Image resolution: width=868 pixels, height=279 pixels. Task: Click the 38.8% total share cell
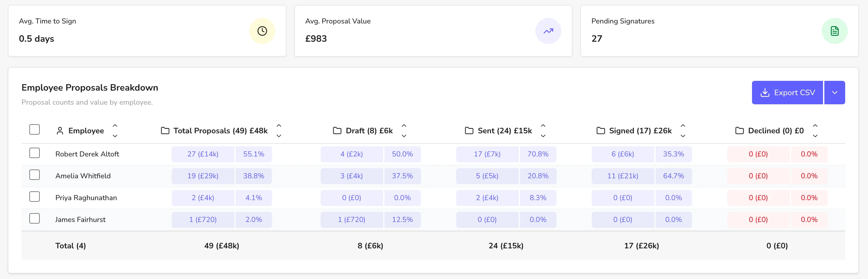coord(254,176)
